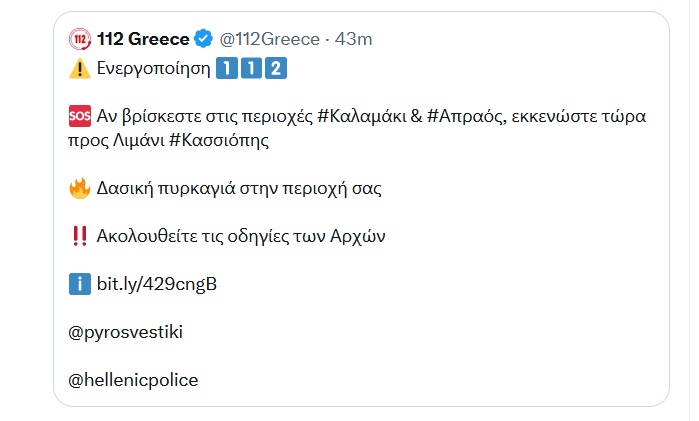Click the word Ενεργοποίηση in the post

[x=154, y=68]
